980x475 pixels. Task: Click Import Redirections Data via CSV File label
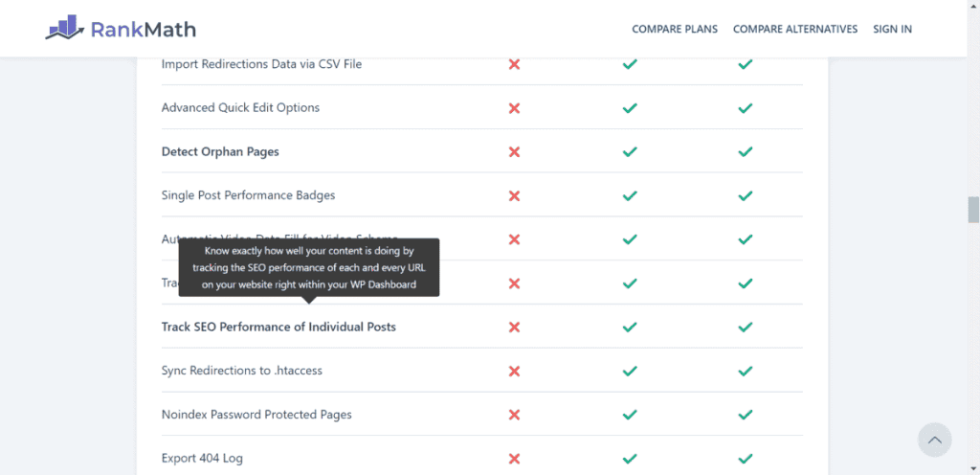pyautogui.click(x=261, y=64)
